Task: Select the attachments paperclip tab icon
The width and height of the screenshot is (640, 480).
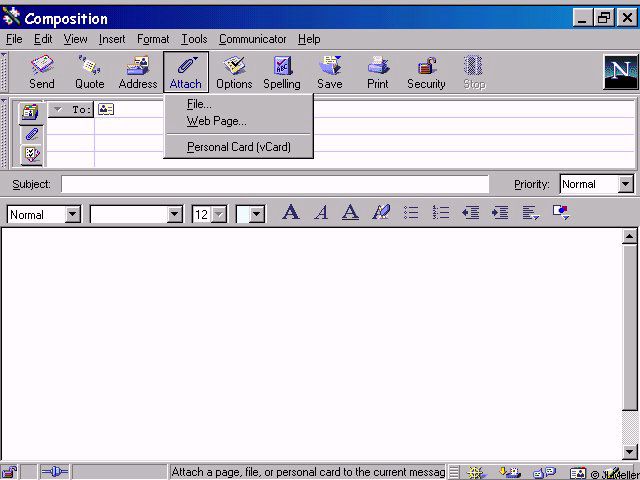Action: (x=31, y=134)
